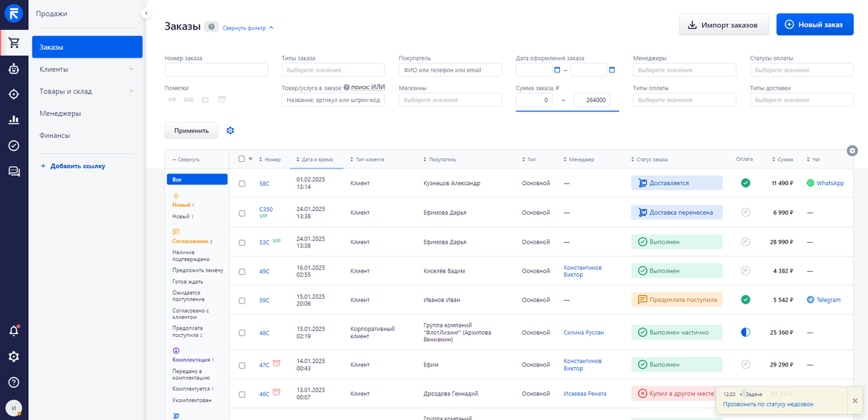868x420 pixels.
Task: Click the help badge next to Заказы heading
Action: (x=211, y=27)
